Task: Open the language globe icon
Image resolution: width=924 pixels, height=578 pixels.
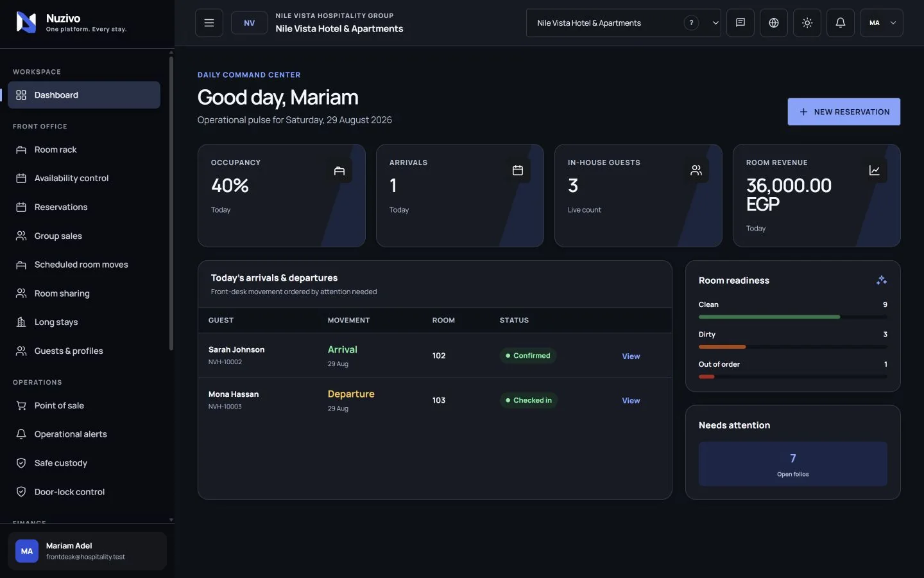Action: [x=774, y=23]
